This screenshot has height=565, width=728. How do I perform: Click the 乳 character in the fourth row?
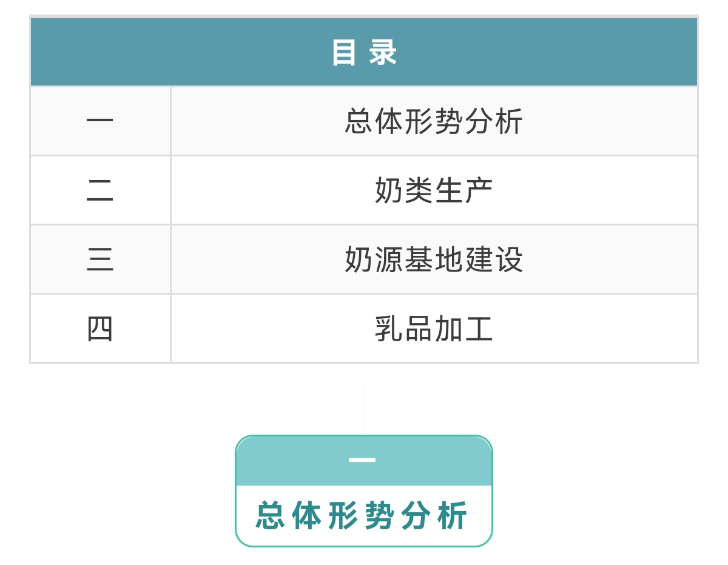pyautogui.click(x=389, y=329)
